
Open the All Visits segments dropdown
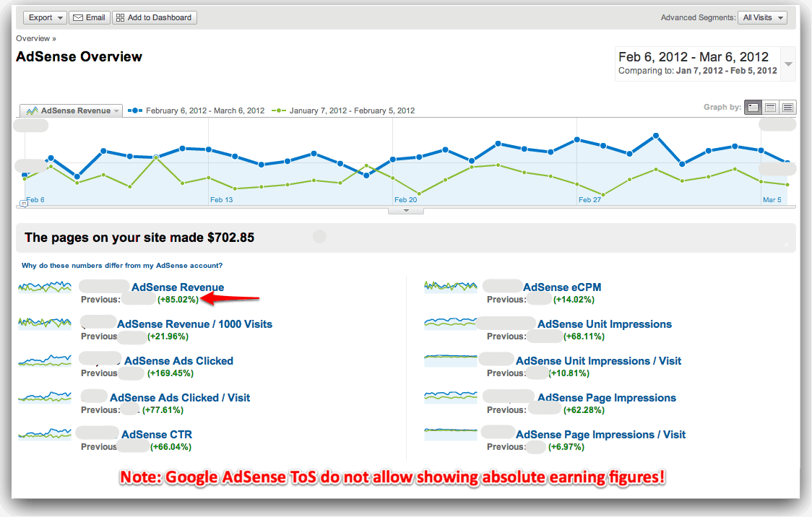coord(762,18)
